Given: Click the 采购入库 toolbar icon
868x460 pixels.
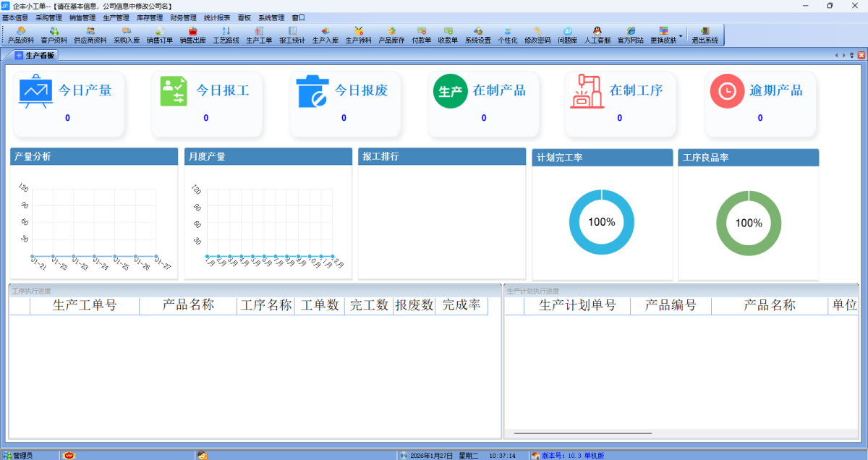Looking at the screenshot, I should click(x=127, y=35).
